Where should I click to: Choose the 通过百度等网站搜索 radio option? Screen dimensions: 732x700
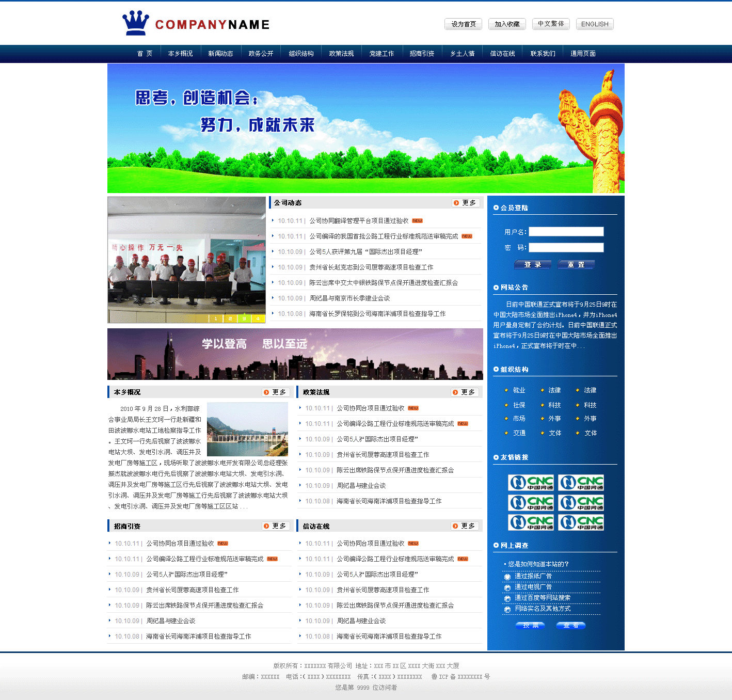point(507,598)
